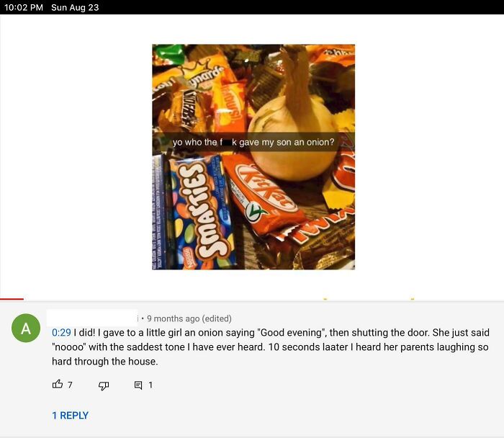Expand the "1 REPLY" thread
The width and height of the screenshot is (504, 438).
coord(70,415)
